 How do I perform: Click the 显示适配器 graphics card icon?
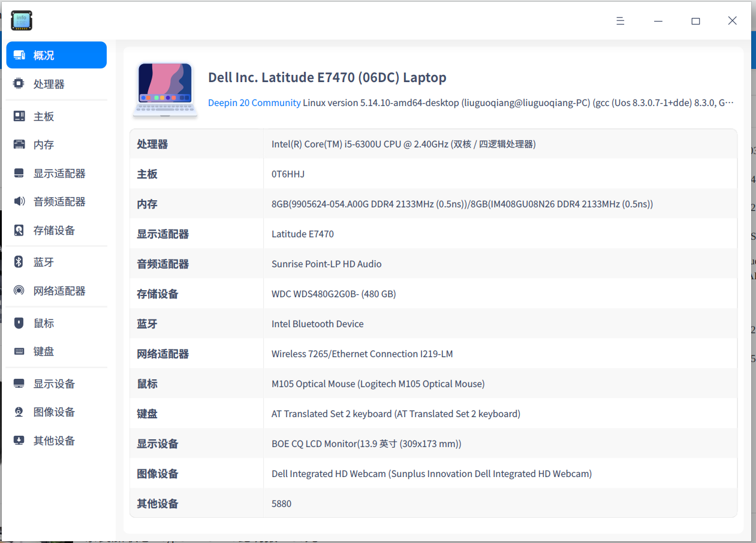[x=19, y=173]
